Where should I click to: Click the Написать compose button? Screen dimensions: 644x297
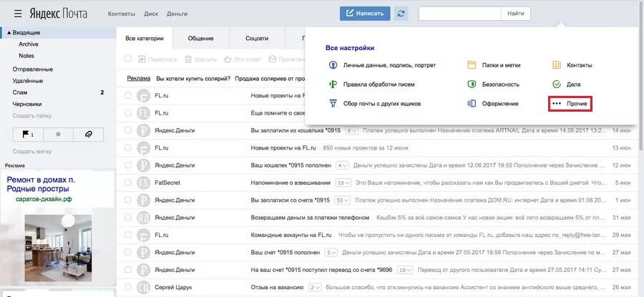click(365, 14)
